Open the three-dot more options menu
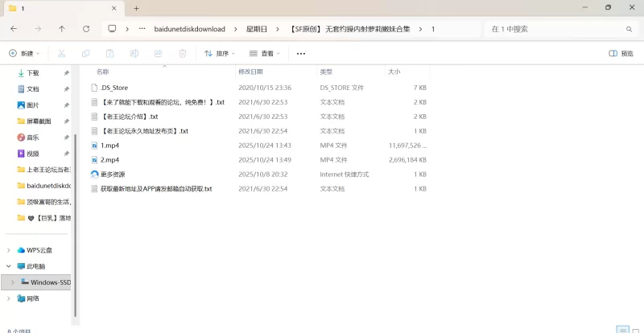Image resolution: width=644 pixels, height=333 pixels. 301,53
